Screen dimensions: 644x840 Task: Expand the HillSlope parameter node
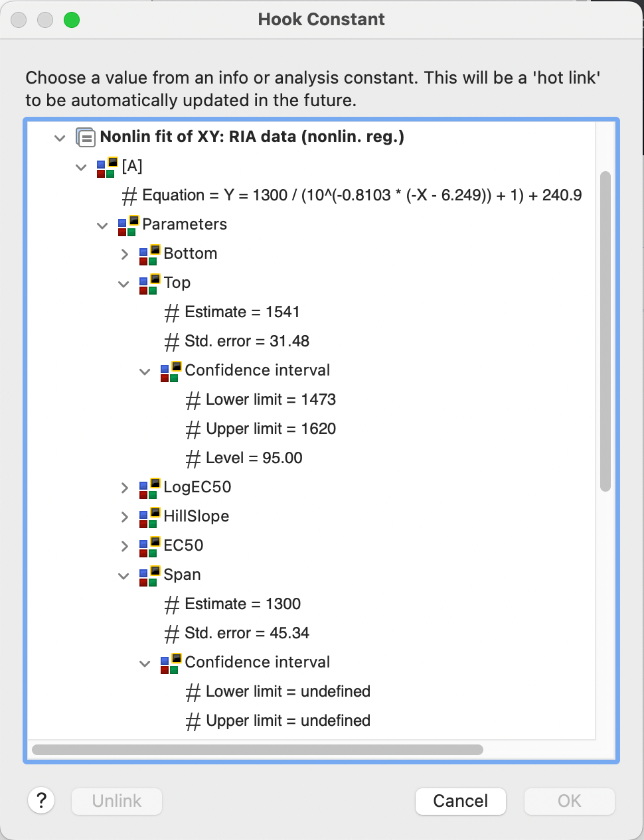(x=125, y=516)
